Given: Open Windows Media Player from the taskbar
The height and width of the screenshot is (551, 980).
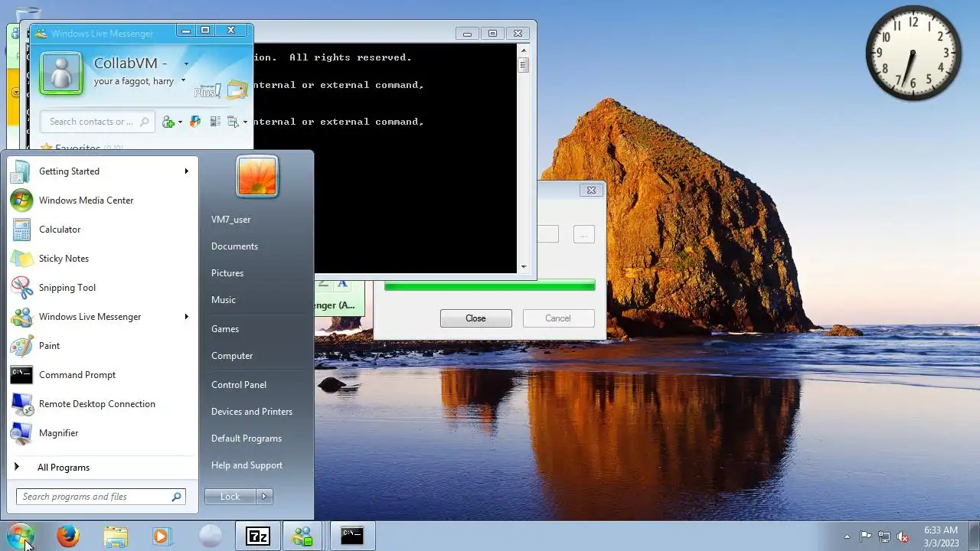Looking at the screenshot, I should point(162,536).
